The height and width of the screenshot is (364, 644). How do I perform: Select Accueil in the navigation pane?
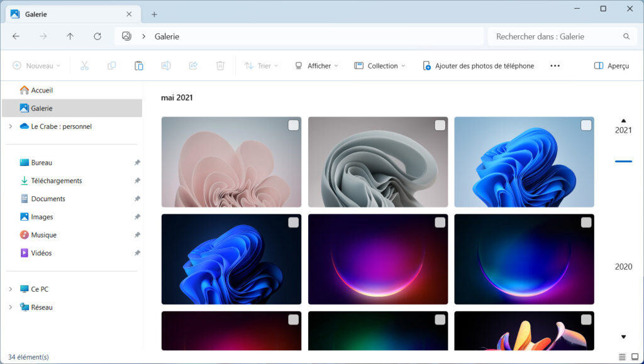click(72, 91)
